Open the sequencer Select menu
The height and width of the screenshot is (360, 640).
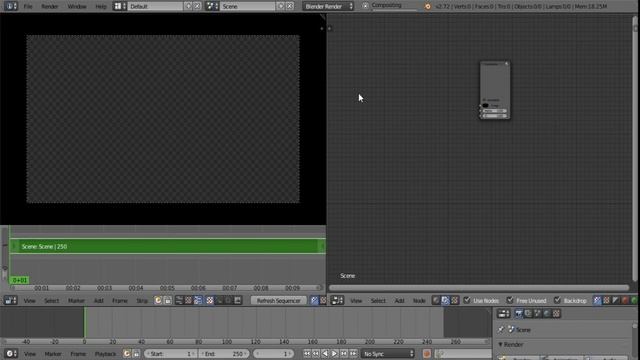click(x=51, y=301)
